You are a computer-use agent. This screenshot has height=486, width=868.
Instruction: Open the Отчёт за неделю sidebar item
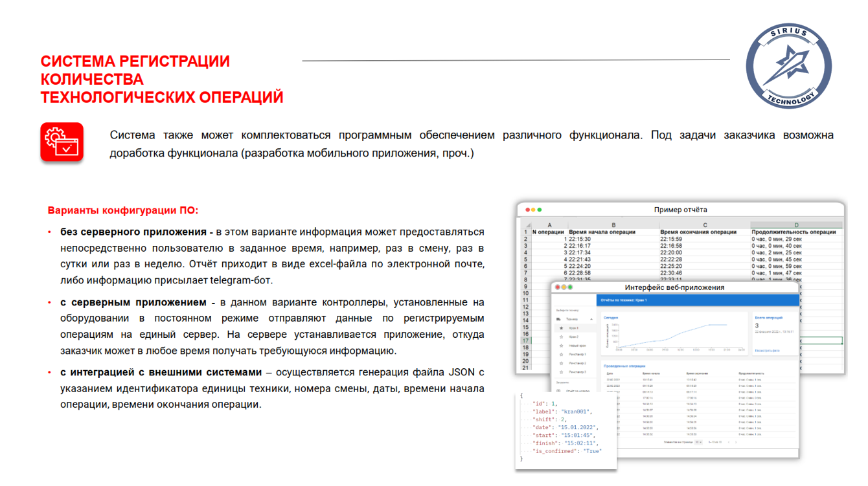click(577, 391)
